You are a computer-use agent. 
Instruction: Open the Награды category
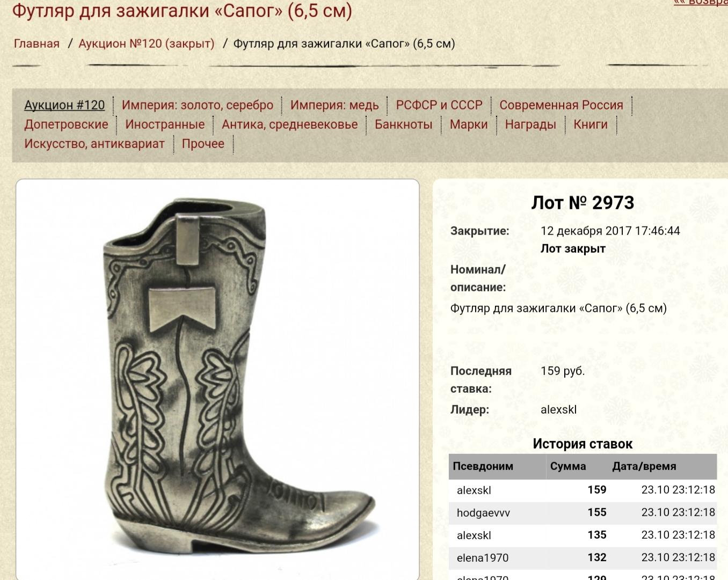click(530, 124)
